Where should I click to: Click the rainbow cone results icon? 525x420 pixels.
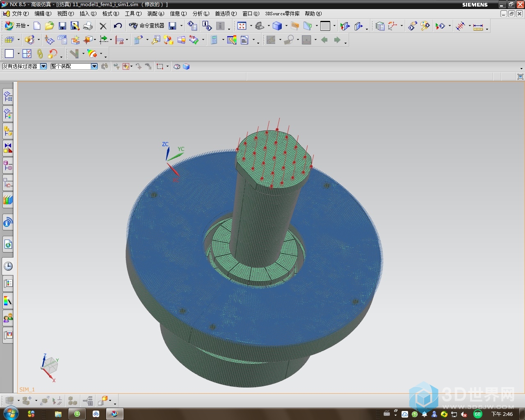click(x=92, y=54)
